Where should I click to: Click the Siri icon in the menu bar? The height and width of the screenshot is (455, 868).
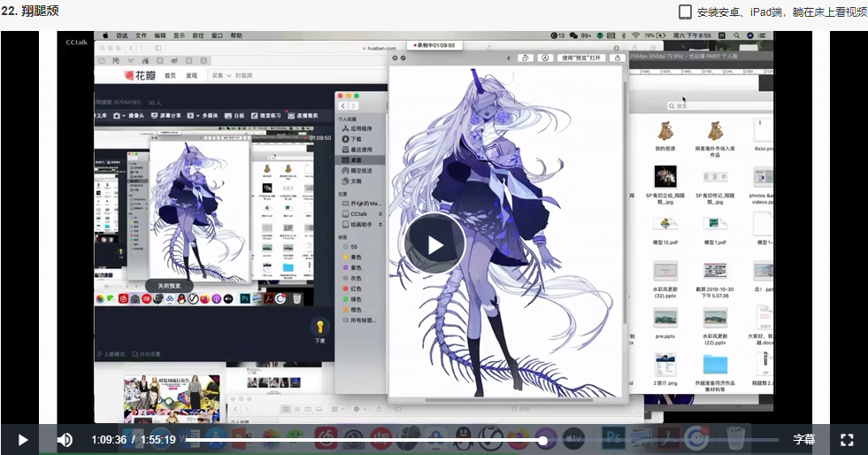click(x=750, y=35)
